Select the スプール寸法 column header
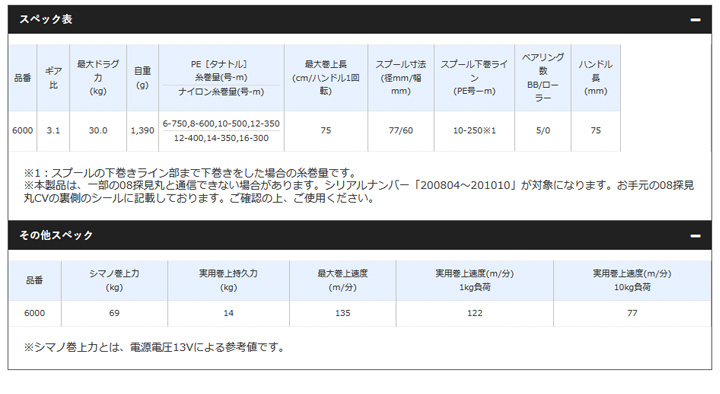 coord(401,78)
